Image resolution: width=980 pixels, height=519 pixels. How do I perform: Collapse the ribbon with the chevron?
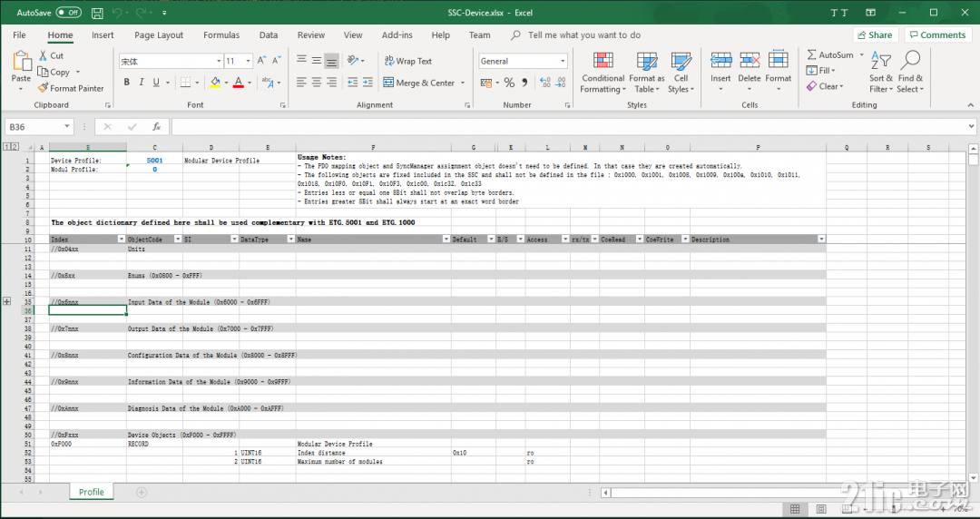(x=970, y=105)
